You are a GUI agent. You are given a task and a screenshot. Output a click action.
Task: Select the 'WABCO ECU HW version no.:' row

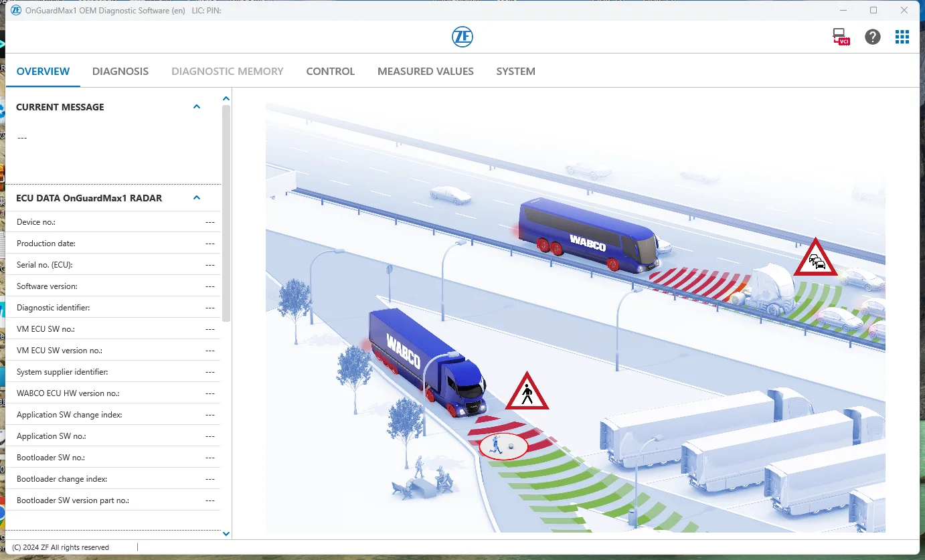pyautogui.click(x=113, y=393)
